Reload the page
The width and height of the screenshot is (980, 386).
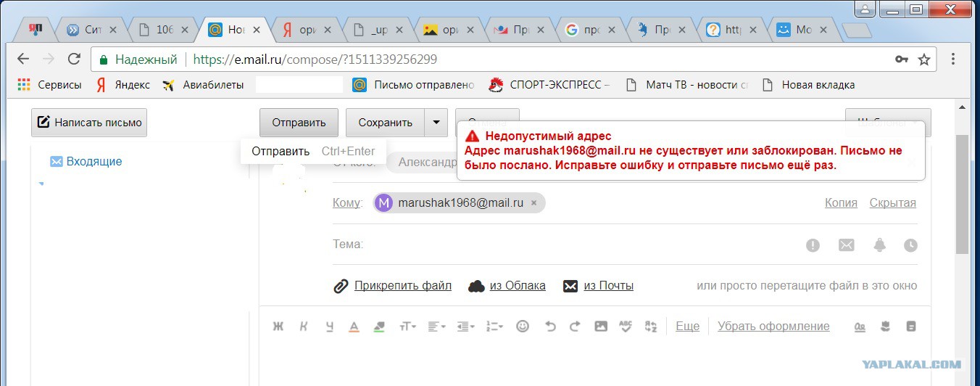(73, 59)
